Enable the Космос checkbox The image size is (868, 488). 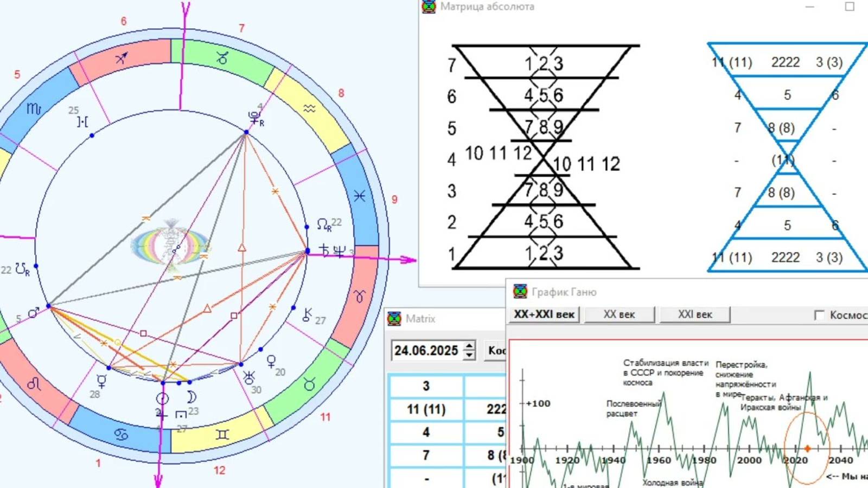(x=819, y=315)
